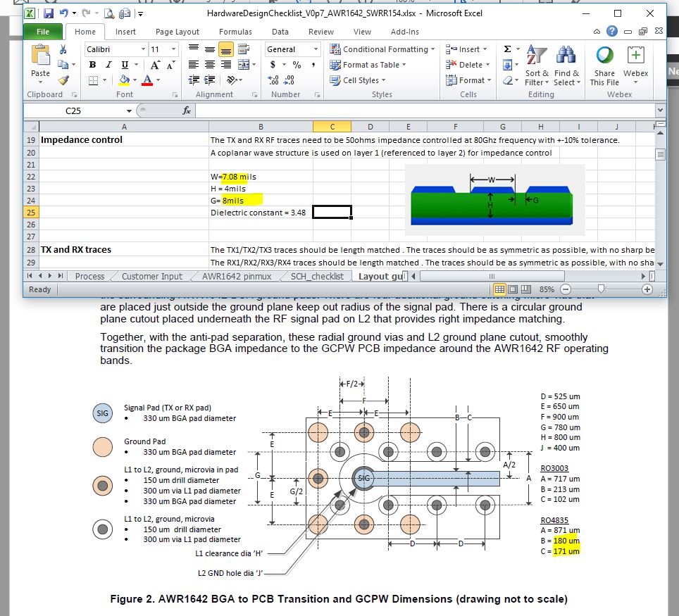Center text horizontally
Viewport: 679px width, 616px height.
210,65
